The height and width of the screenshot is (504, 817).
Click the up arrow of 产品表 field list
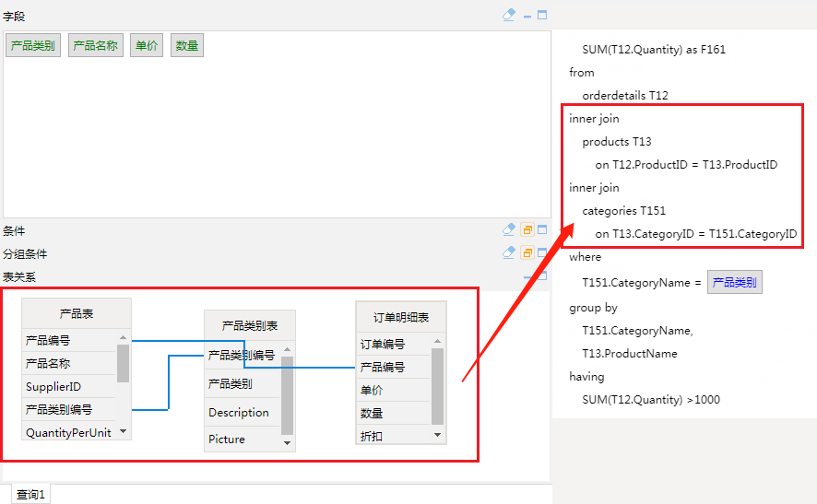123,337
